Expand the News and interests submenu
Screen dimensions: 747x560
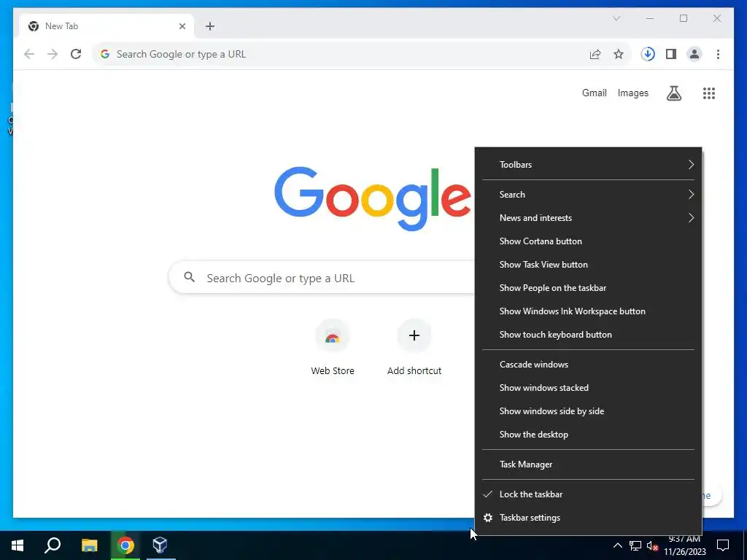click(589, 218)
